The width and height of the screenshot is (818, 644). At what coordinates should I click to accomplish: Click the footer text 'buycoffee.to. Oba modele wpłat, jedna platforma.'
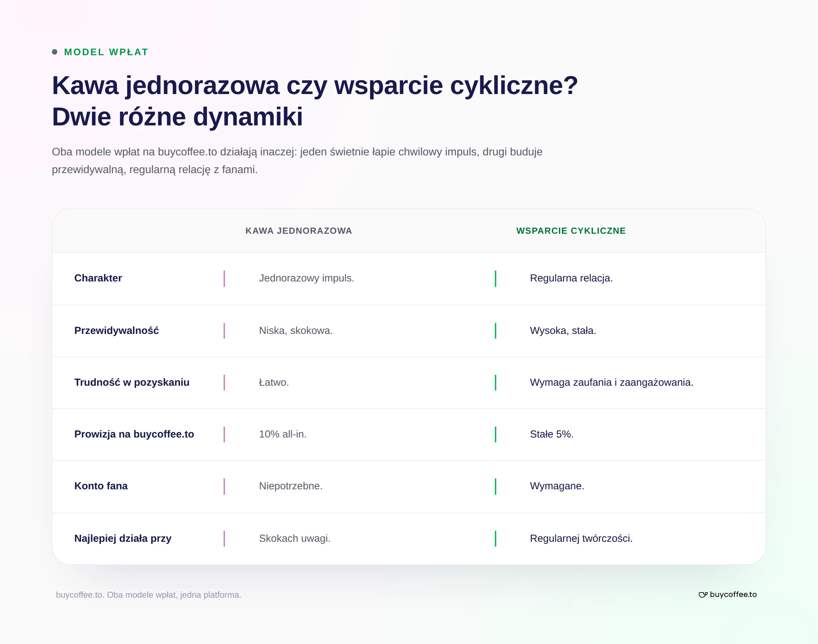tap(149, 595)
